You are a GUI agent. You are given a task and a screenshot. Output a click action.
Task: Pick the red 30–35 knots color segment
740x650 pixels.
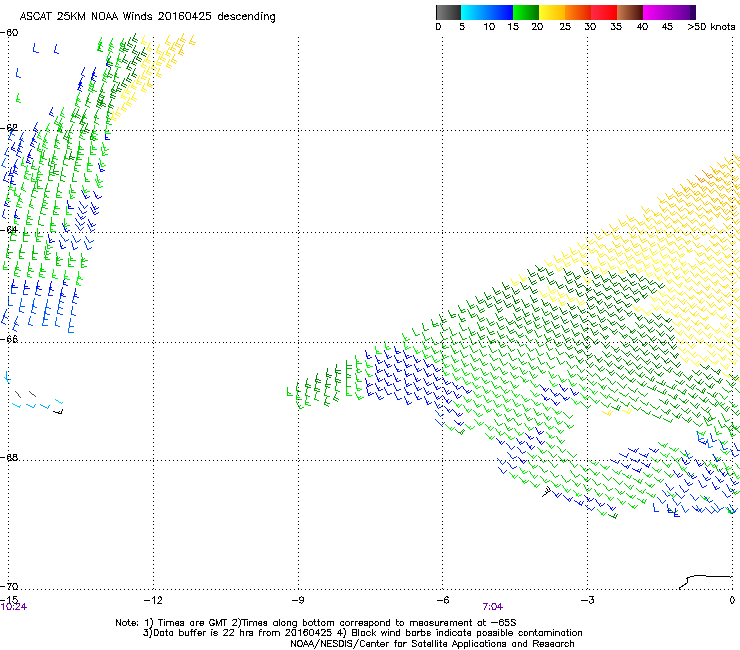click(604, 12)
